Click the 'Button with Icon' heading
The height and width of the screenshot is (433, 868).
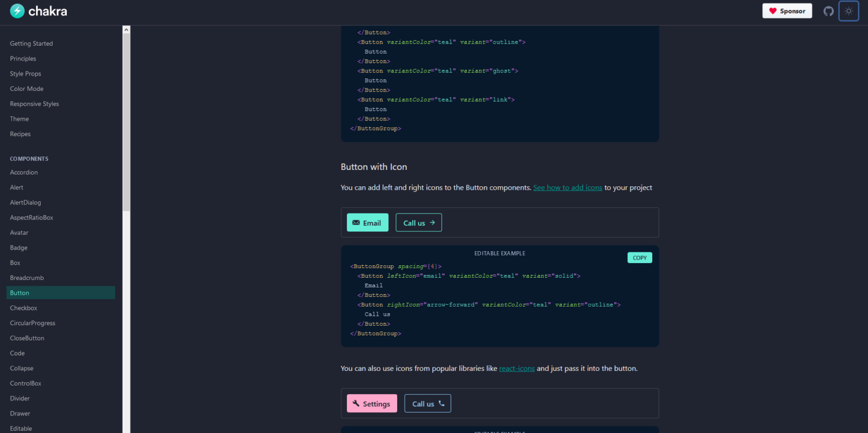(x=374, y=167)
